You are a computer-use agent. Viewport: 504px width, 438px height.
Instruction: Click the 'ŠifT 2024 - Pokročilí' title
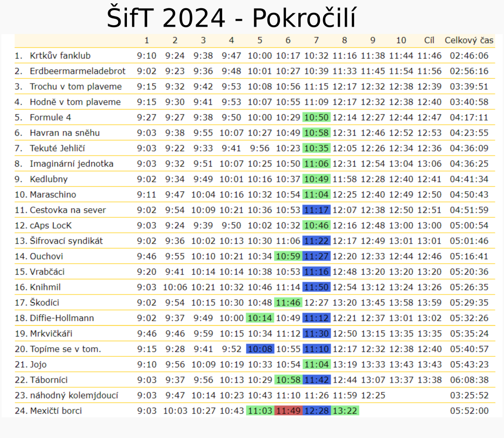click(x=231, y=18)
